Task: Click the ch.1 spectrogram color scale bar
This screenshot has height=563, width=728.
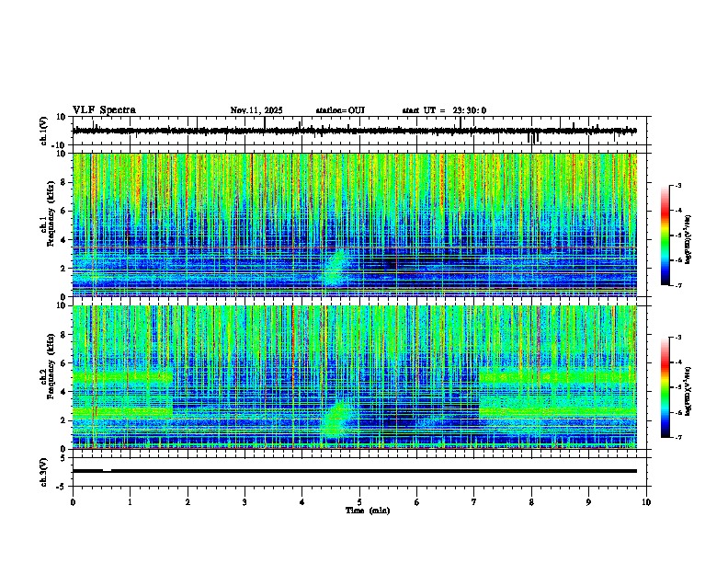Action: [x=665, y=236]
